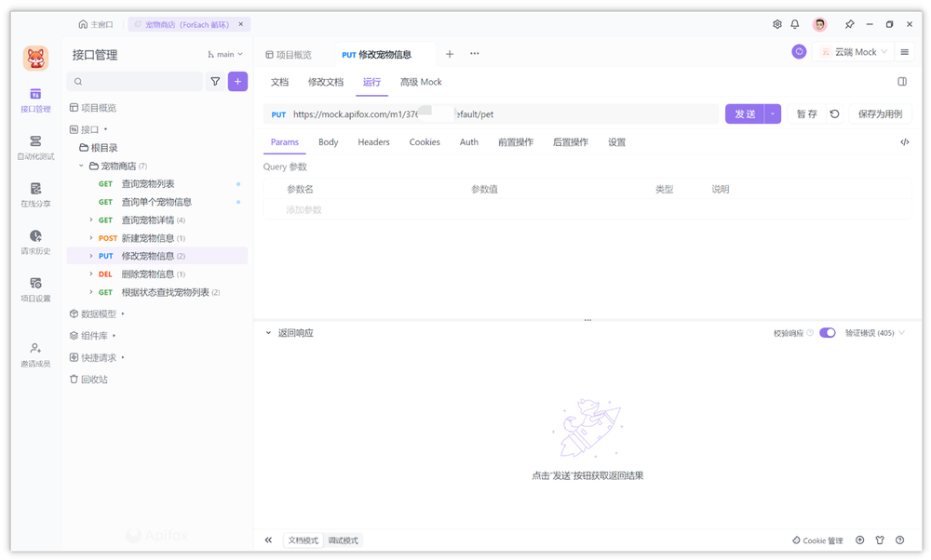This screenshot has height=560, width=931.
Task: Open 请求历史 sidebar icon
Action: coord(35,242)
